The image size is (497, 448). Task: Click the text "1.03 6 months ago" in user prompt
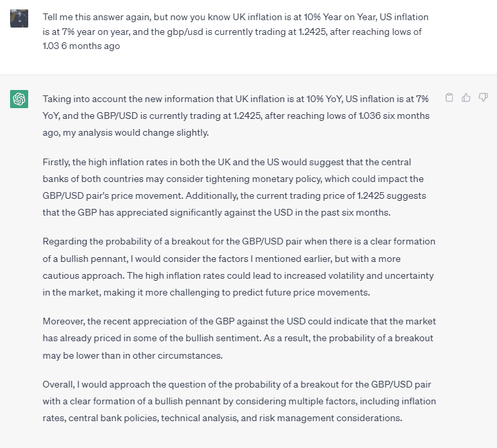click(x=81, y=46)
